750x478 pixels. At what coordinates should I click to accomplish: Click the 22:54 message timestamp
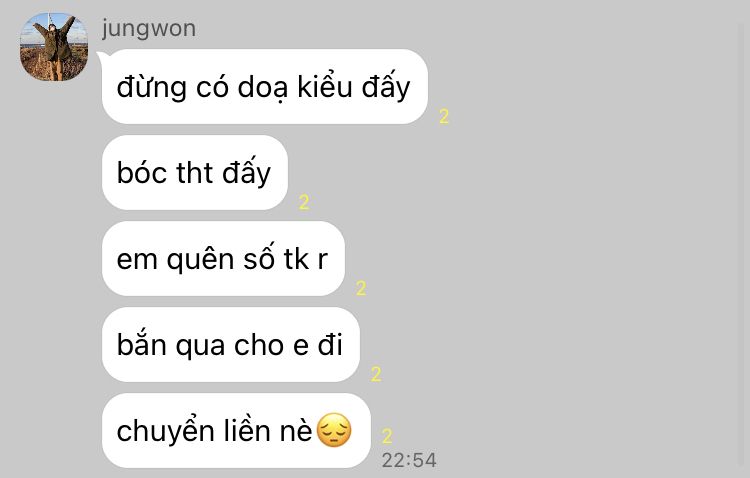tap(409, 460)
